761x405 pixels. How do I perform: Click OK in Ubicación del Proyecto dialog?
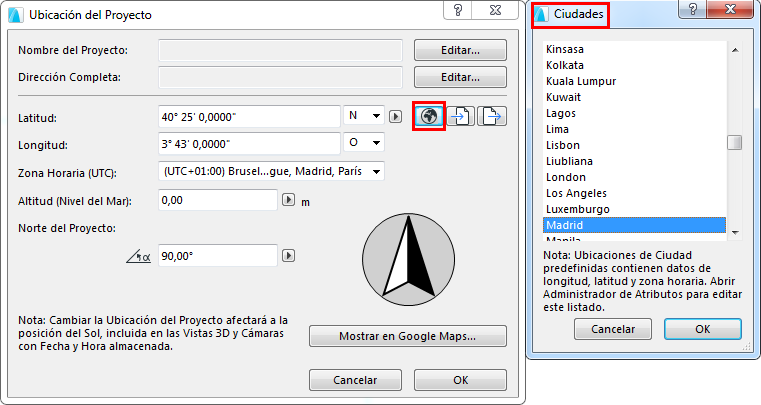point(460,380)
